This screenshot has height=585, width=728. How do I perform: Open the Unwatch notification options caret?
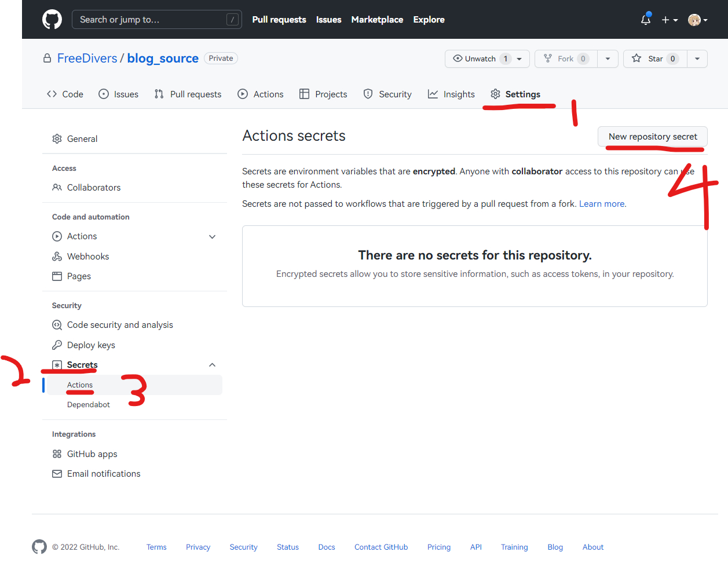pyautogui.click(x=520, y=58)
